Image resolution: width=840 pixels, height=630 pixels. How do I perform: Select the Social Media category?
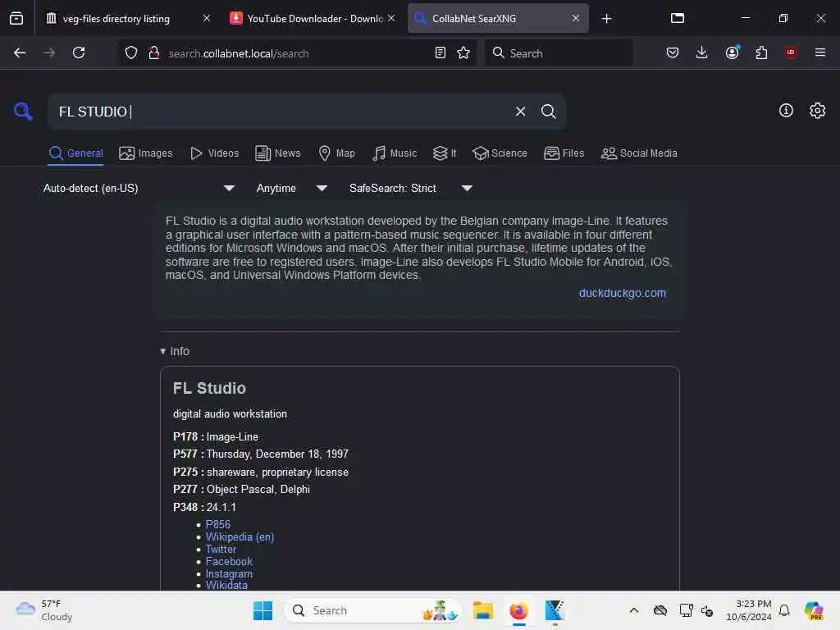(639, 153)
